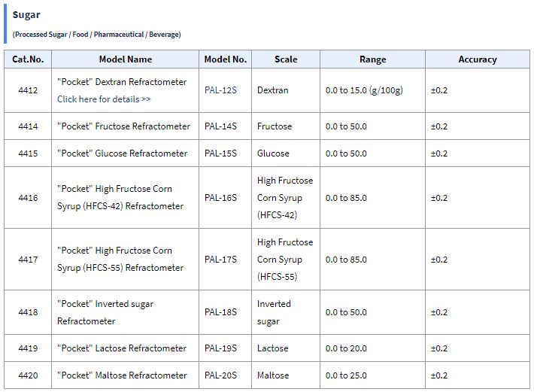Click the Range column header

click(372, 59)
